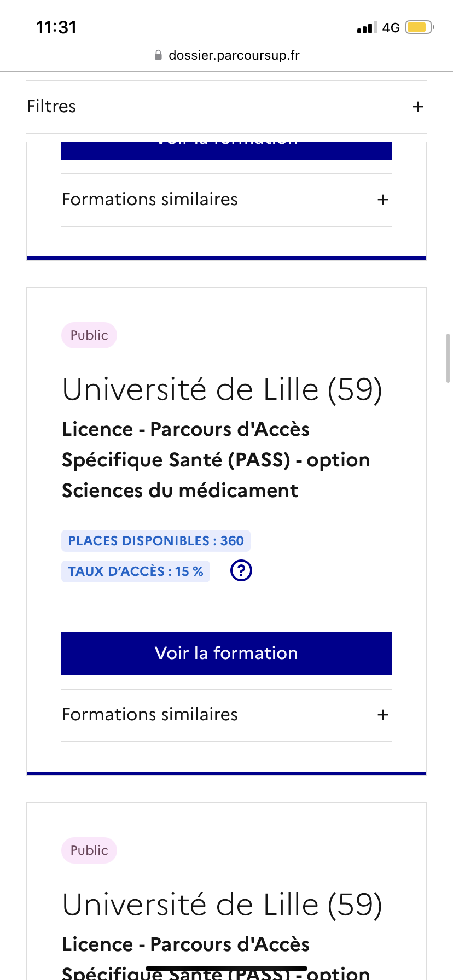Expand Formations similaires under Sciences du médicament
This screenshot has width=453, height=980.
pos(150,715)
